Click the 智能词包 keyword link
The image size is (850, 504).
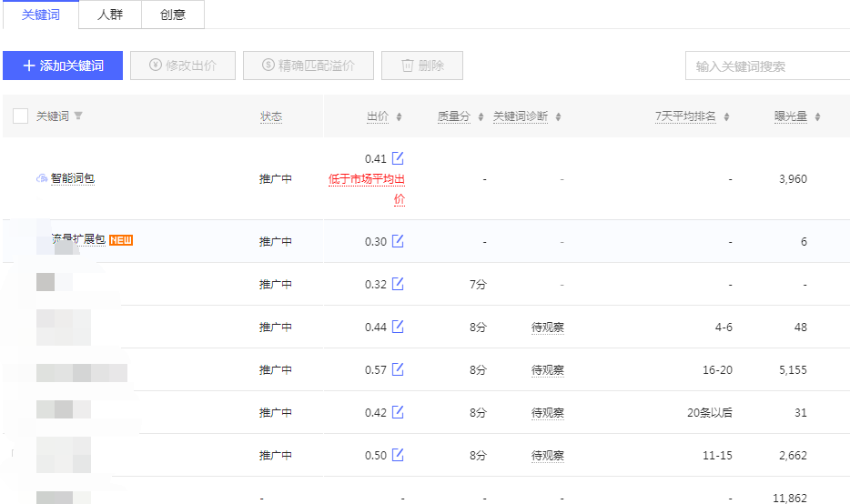pyautogui.click(x=73, y=178)
